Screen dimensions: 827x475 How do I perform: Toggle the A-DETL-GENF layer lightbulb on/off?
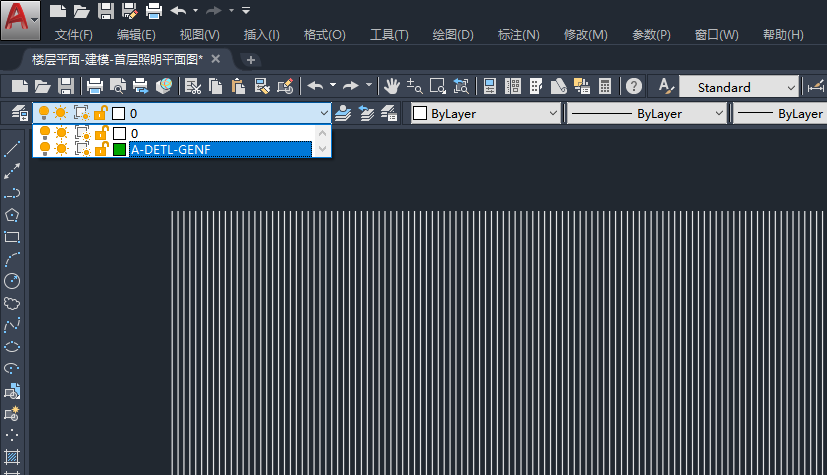click(x=44, y=149)
